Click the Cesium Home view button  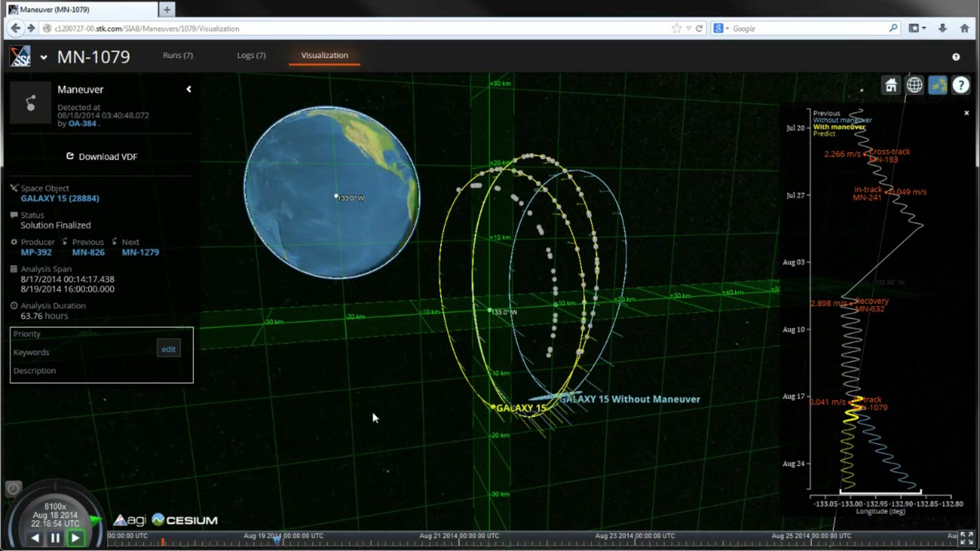(891, 85)
